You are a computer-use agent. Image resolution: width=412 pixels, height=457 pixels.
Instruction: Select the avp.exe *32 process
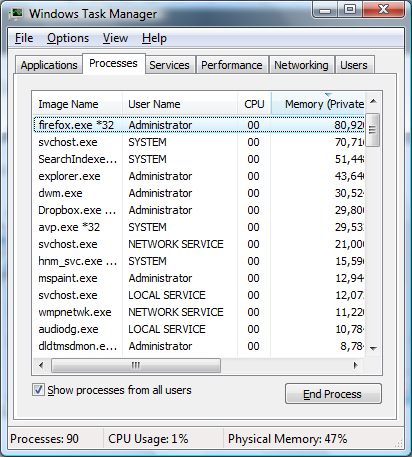[199, 227]
